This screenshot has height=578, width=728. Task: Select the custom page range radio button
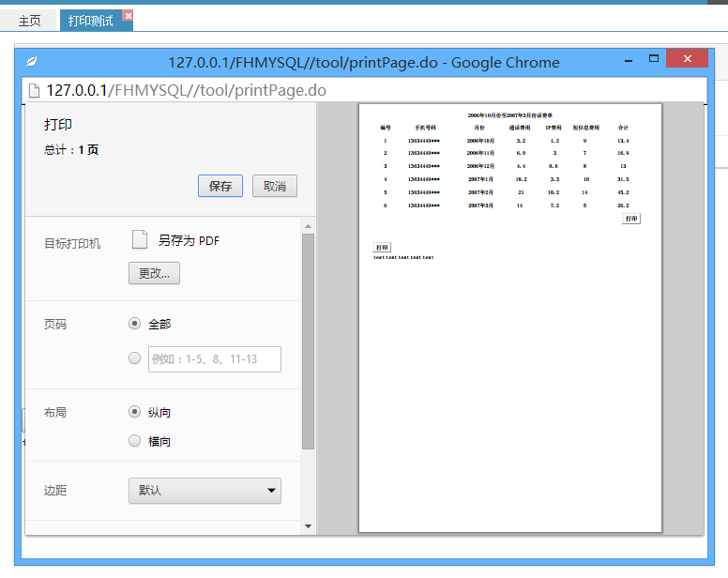pyautogui.click(x=135, y=358)
